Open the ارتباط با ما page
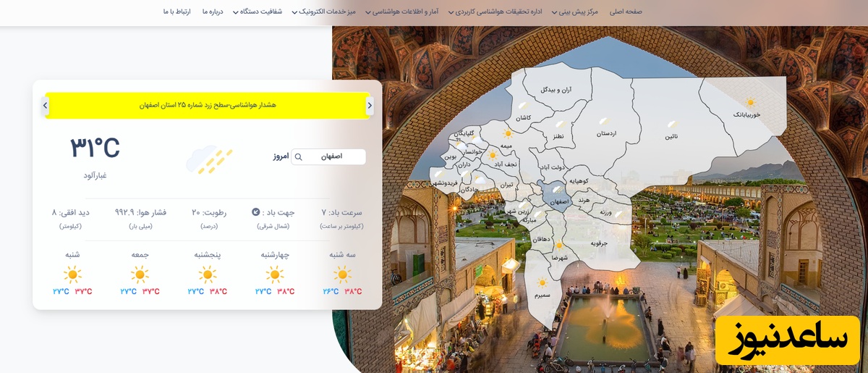Screen dimensions: 868x373 [x=176, y=12]
